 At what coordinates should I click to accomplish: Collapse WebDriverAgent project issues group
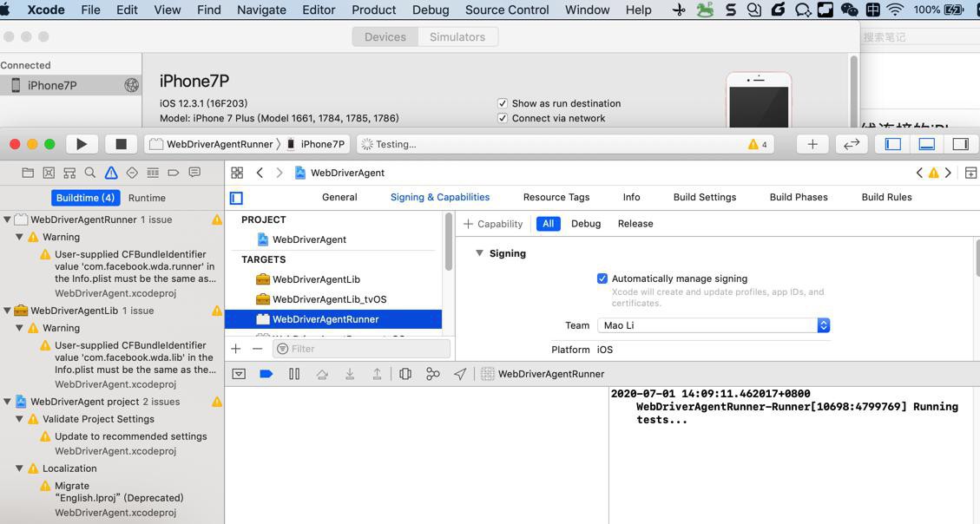tap(7, 402)
